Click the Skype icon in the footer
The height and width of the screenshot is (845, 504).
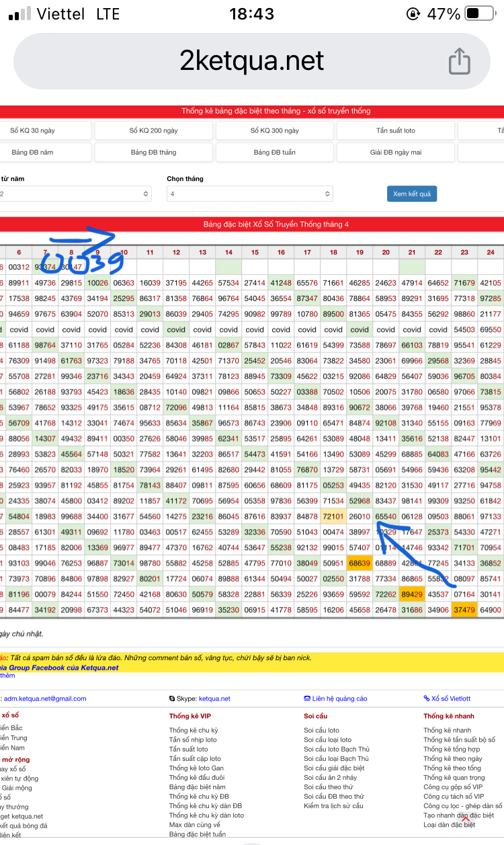[173, 698]
